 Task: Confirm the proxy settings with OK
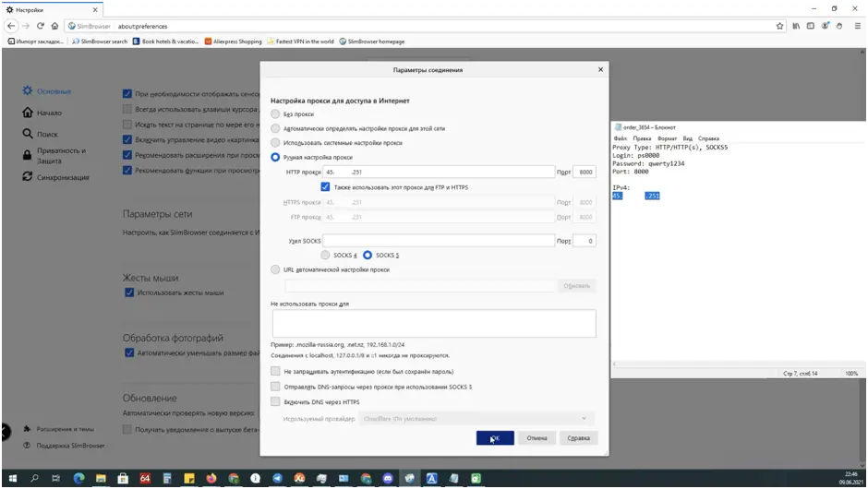495,437
